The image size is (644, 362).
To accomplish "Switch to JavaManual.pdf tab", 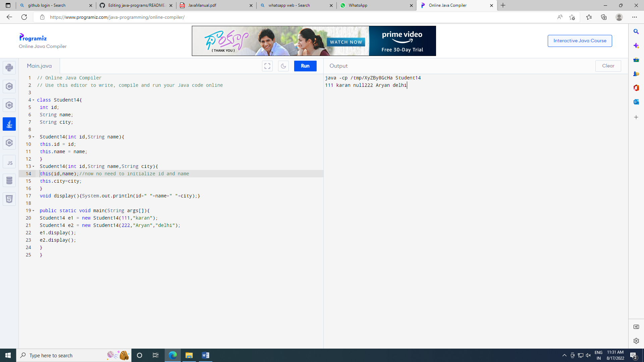I will tap(216, 5).
